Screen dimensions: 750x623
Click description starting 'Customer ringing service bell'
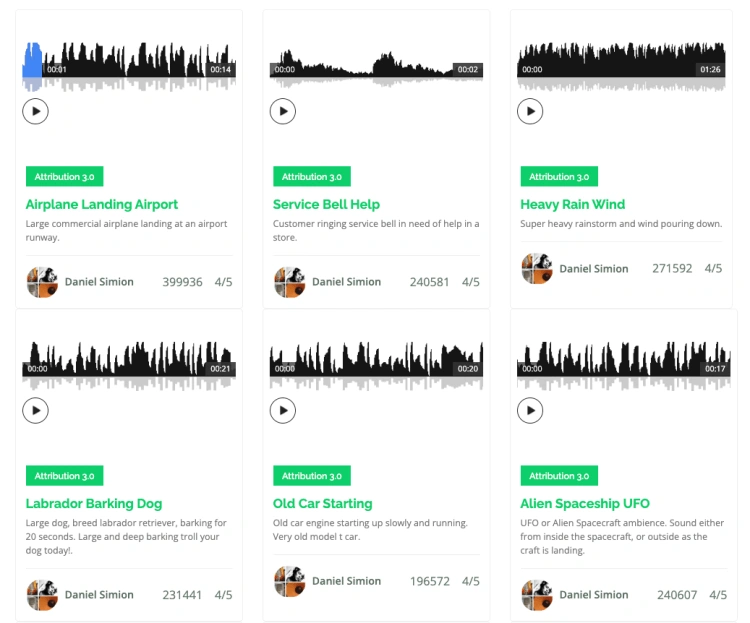point(376,230)
